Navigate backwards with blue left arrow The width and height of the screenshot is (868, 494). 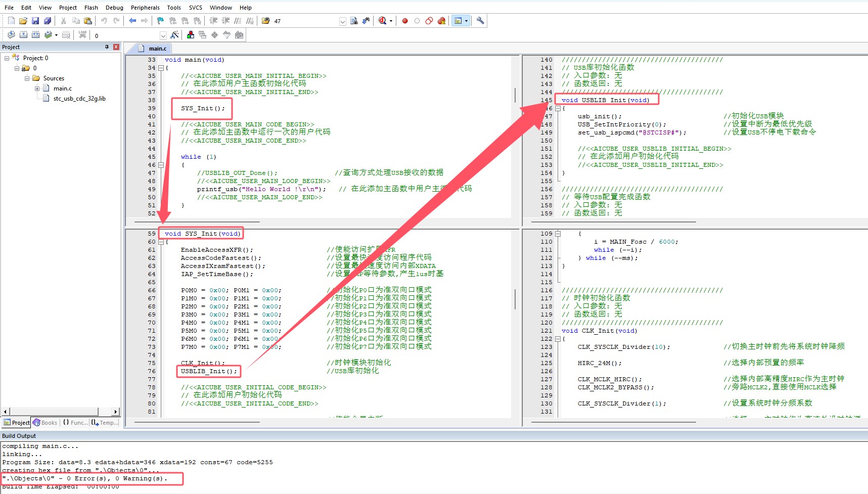click(132, 21)
